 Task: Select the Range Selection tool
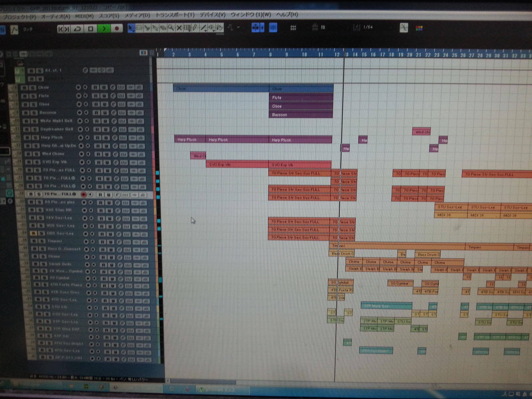click(139, 28)
